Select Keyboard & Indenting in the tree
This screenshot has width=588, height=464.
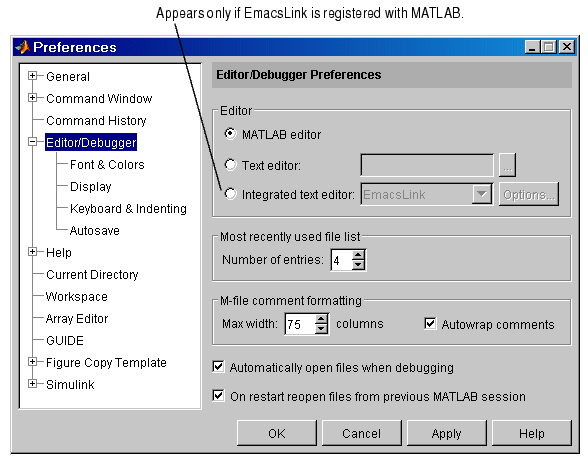(x=128, y=209)
